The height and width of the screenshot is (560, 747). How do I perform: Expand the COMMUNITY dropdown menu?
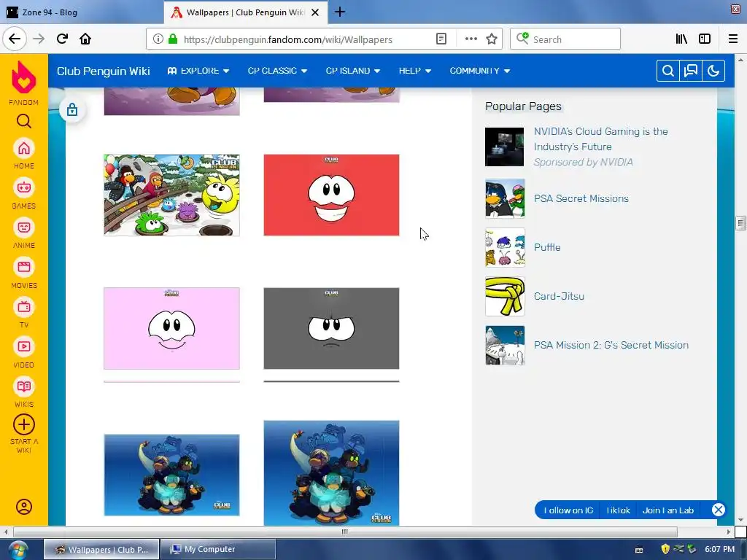tap(480, 71)
